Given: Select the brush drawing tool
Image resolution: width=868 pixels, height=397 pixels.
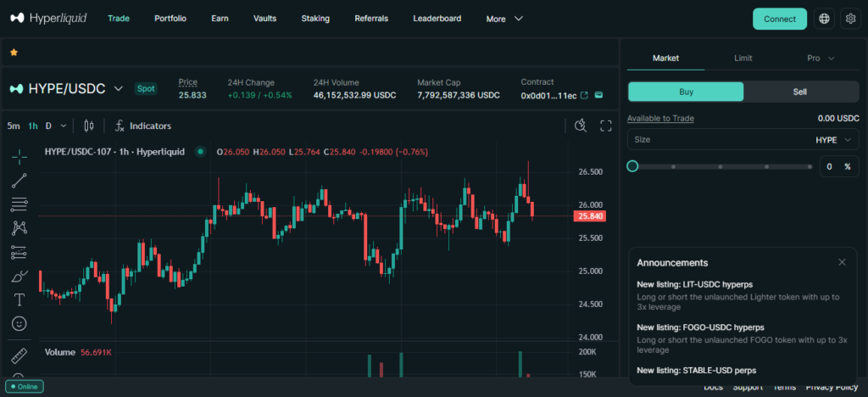Looking at the screenshot, I should (x=19, y=277).
